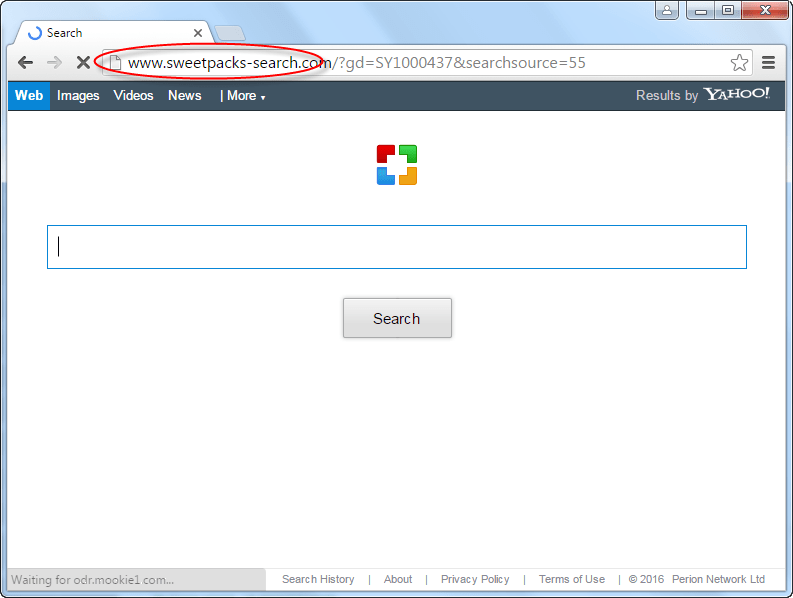Screen dimensions: 793x598
Task: Open the Chrome hamburger menu
Action: [x=768, y=63]
